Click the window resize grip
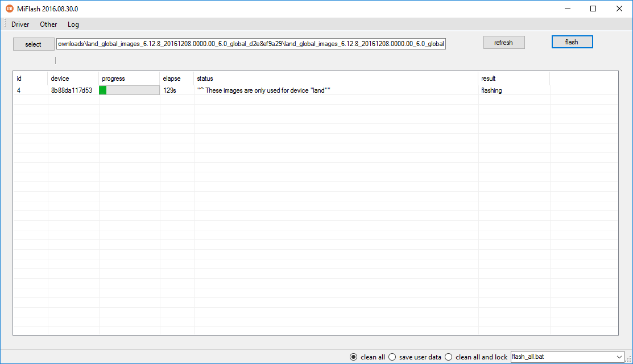Image resolution: width=633 pixels, height=364 pixels. click(x=628, y=359)
